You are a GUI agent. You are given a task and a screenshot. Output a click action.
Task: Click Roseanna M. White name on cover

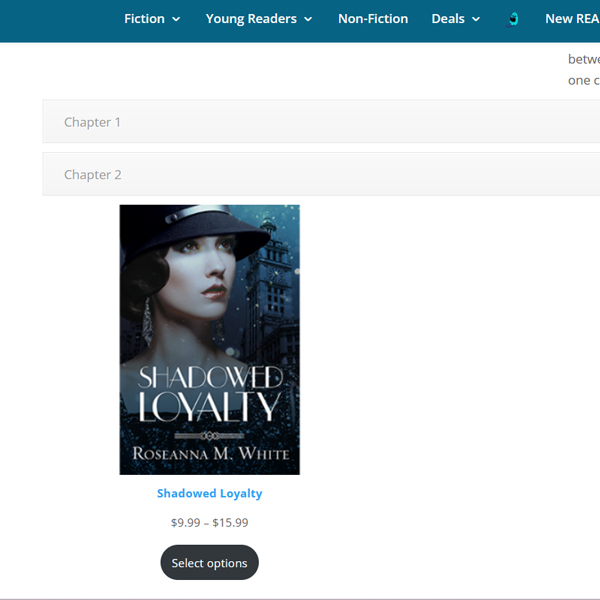tap(210, 455)
